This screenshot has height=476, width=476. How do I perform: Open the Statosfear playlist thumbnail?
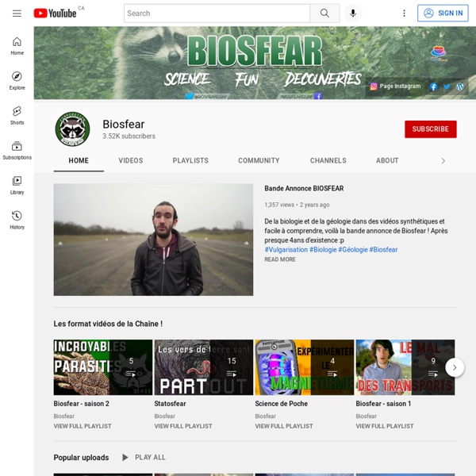click(x=204, y=367)
